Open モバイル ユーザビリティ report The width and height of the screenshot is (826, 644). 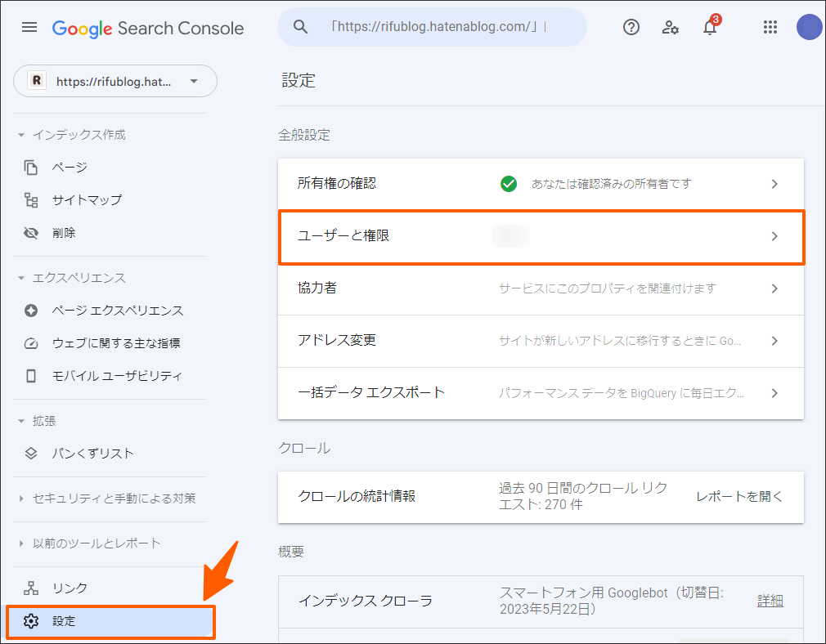coord(117,376)
